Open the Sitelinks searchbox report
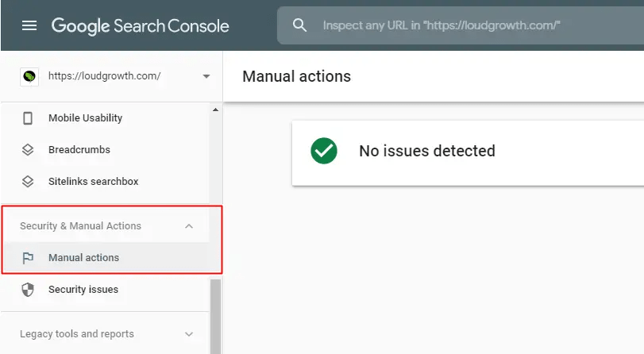 [93, 181]
